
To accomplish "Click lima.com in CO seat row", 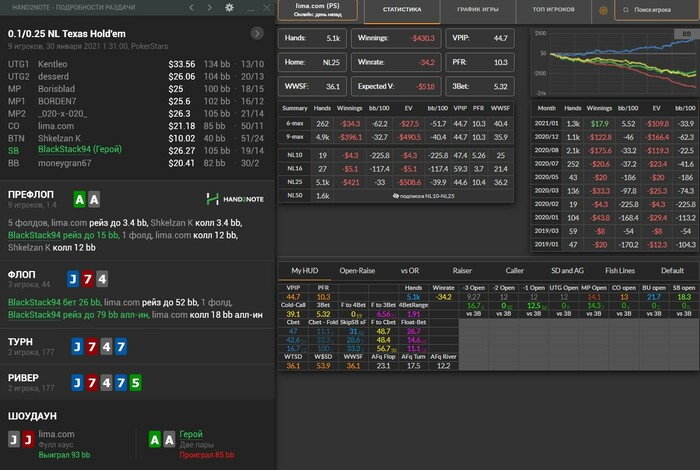I will click(x=56, y=126).
